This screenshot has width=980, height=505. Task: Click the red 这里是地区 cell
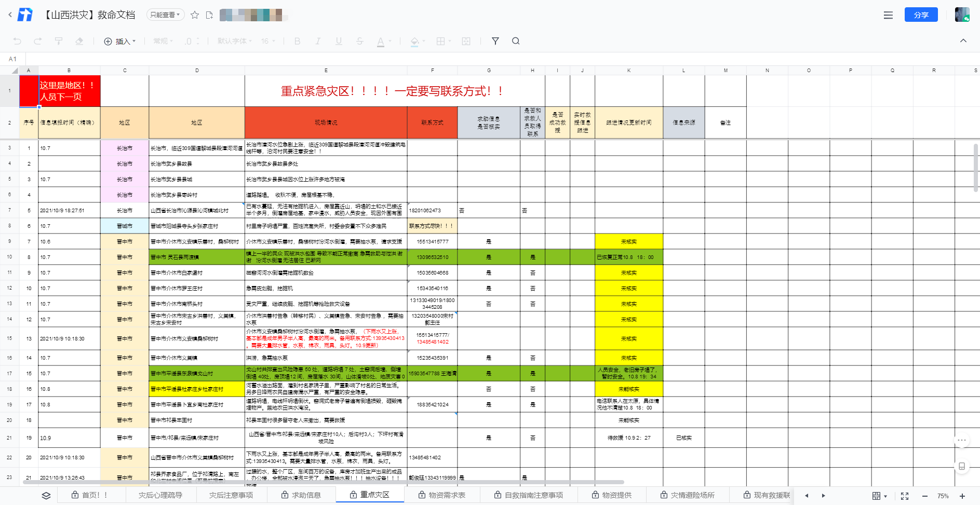coord(69,91)
